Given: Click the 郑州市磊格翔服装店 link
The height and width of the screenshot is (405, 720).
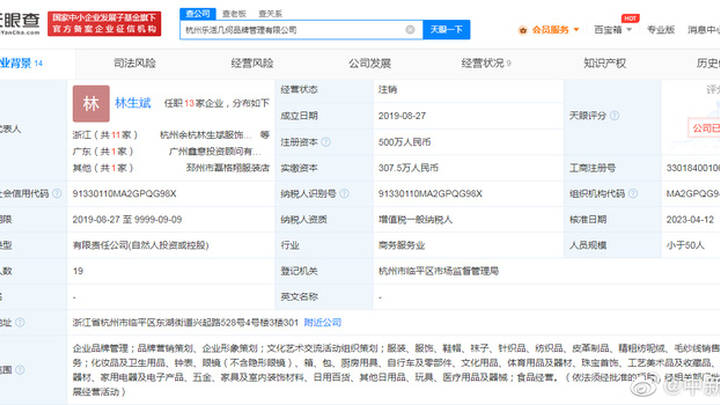Looking at the screenshot, I should point(228,168).
